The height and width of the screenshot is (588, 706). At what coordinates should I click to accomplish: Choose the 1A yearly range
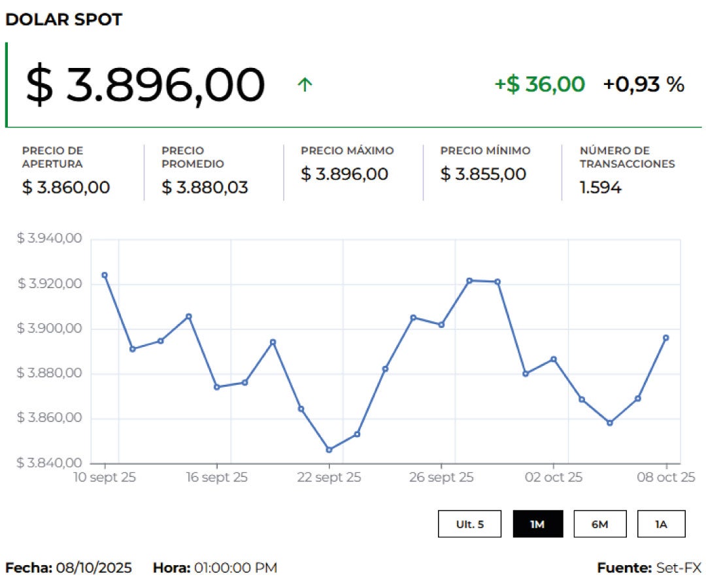[661, 524]
